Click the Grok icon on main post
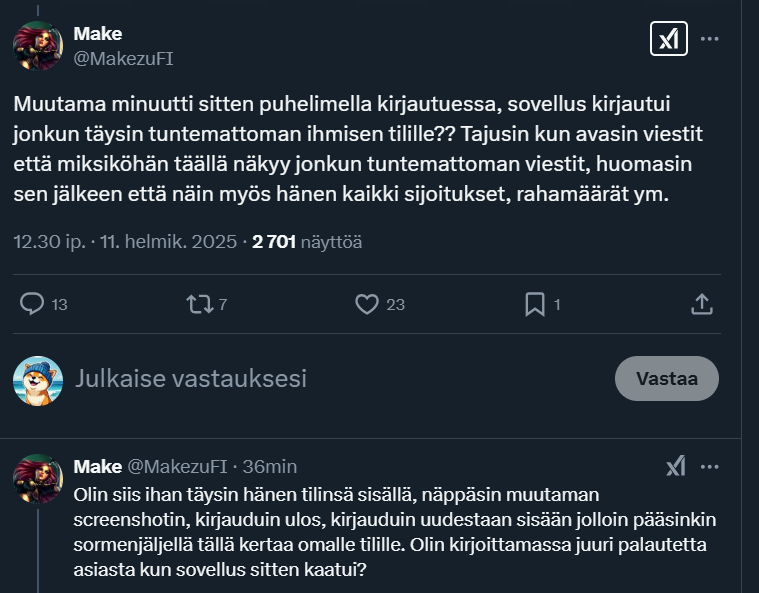 [x=667, y=39]
